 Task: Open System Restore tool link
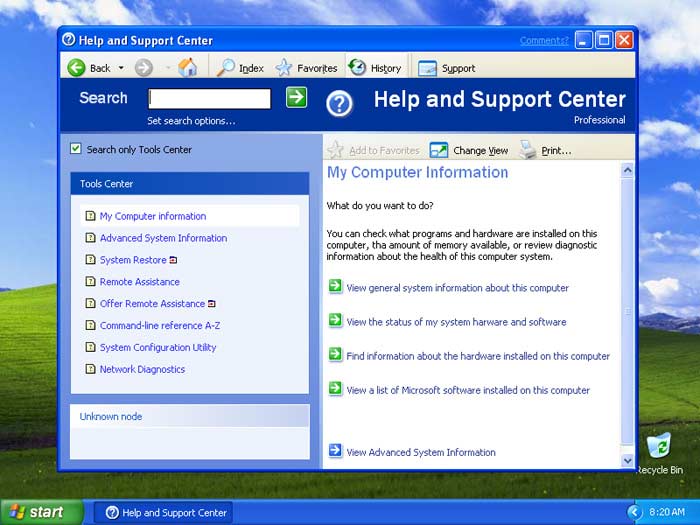point(133,260)
